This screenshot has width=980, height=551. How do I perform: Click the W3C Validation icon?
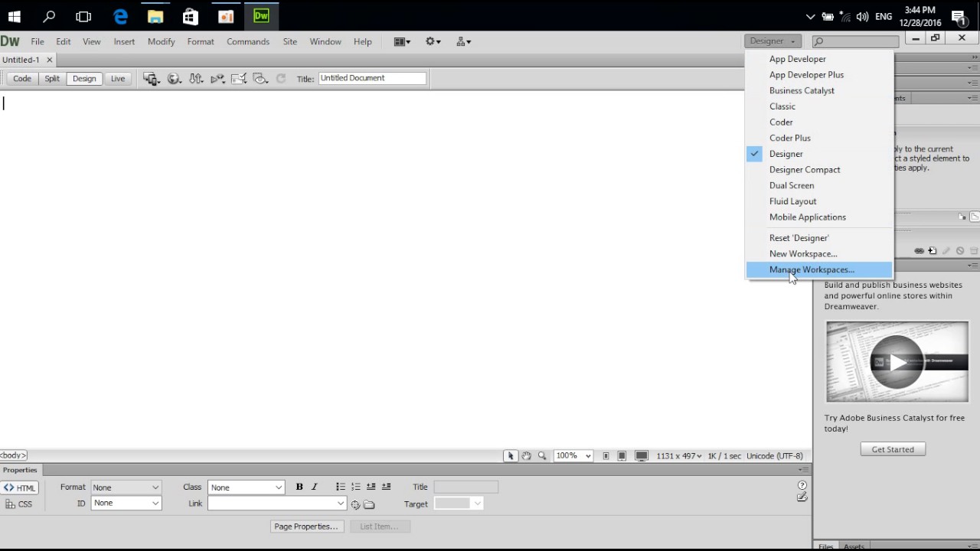point(217,79)
